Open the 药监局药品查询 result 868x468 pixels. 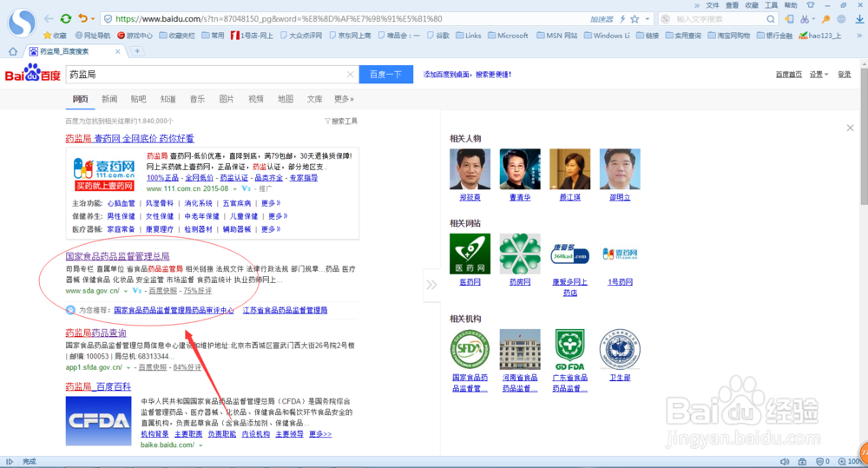click(95, 333)
